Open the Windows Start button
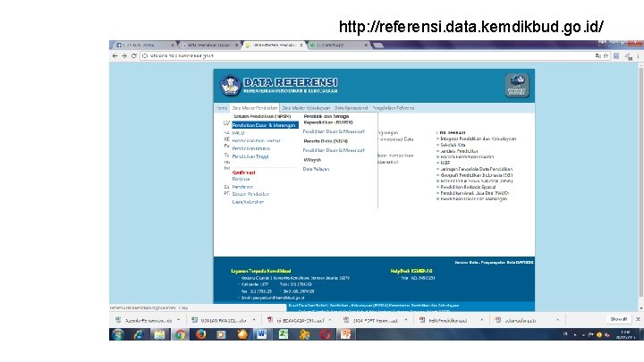 (x=118, y=334)
